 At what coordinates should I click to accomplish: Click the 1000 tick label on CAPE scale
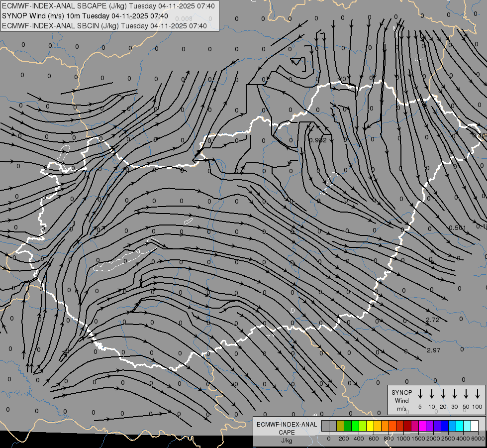click(403, 439)
